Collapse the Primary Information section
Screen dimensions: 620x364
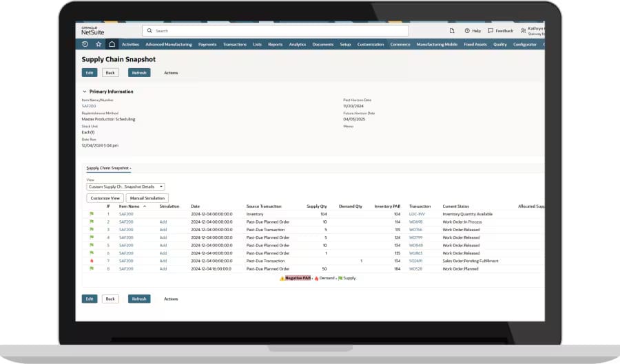[85, 92]
